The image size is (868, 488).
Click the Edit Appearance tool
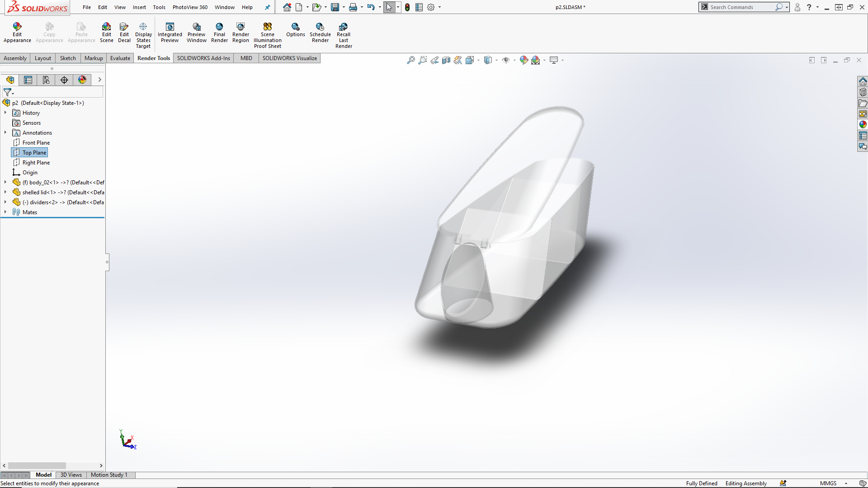coord(17,33)
